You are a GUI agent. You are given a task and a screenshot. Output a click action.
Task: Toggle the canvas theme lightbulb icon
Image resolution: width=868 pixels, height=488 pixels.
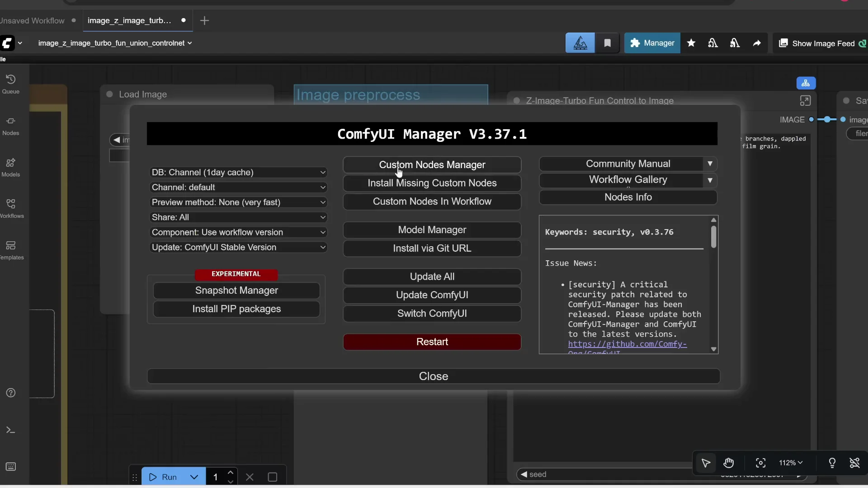(x=832, y=463)
